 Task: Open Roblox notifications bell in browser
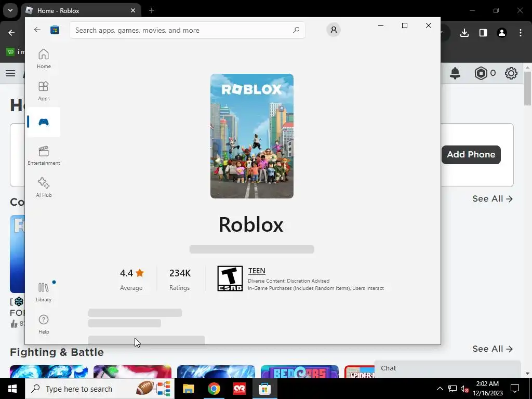click(455, 73)
